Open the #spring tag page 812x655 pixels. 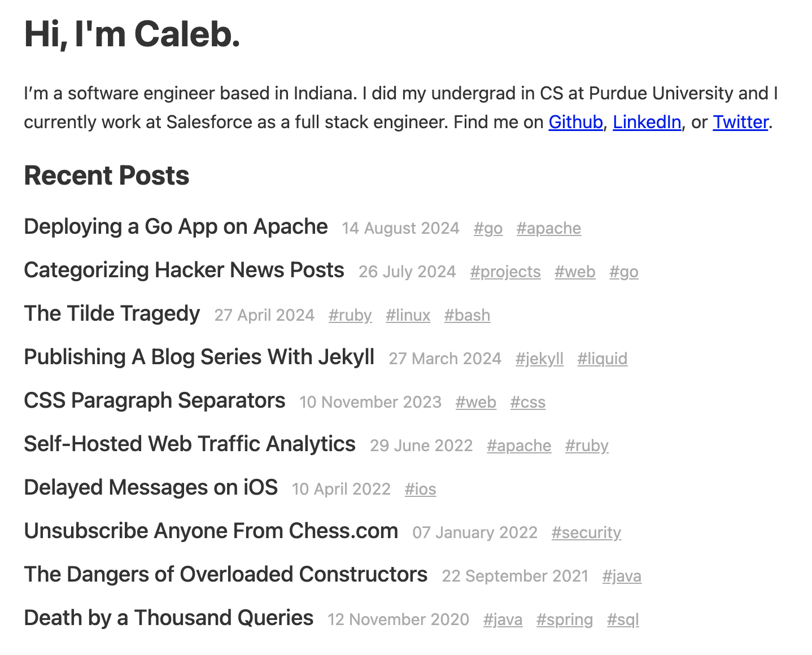pyautogui.click(x=565, y=619)
